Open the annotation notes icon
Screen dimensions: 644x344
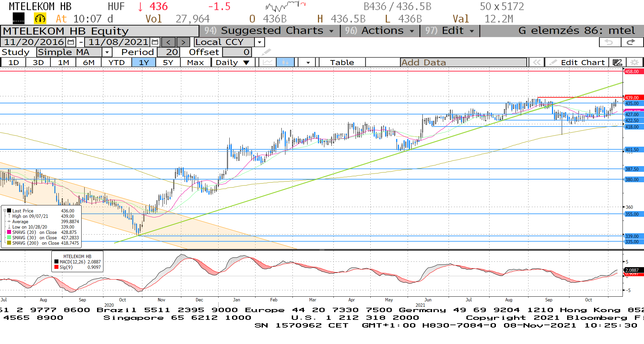click(617, 62)
